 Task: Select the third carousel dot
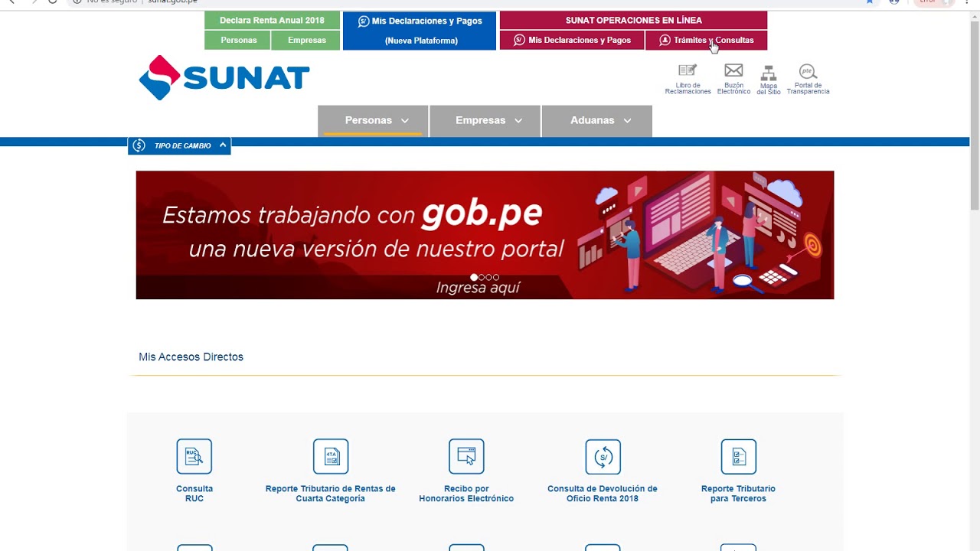[488, 277]
